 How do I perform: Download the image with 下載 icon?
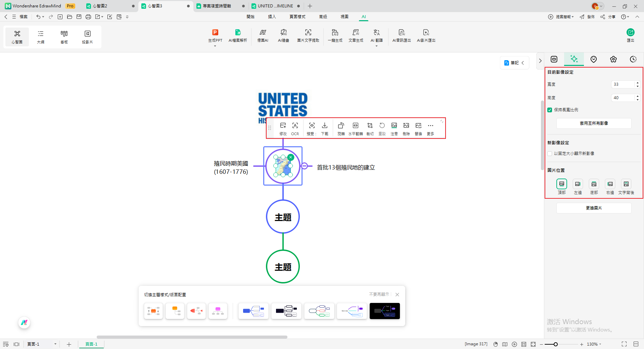click(x=324, y=128)
